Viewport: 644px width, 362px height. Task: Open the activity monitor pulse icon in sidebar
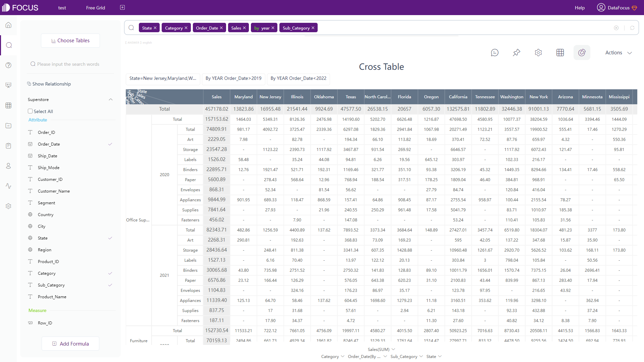click(9, 186)
